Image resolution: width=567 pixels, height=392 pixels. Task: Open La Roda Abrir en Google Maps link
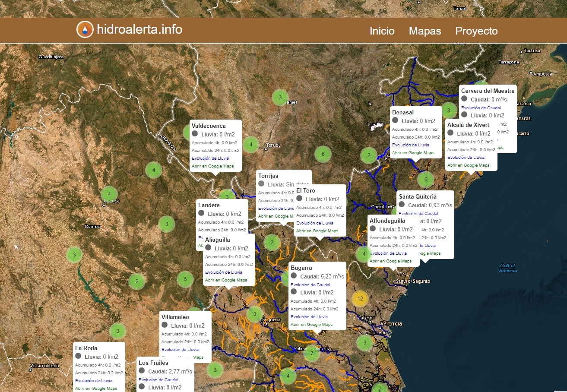[96, 389]
